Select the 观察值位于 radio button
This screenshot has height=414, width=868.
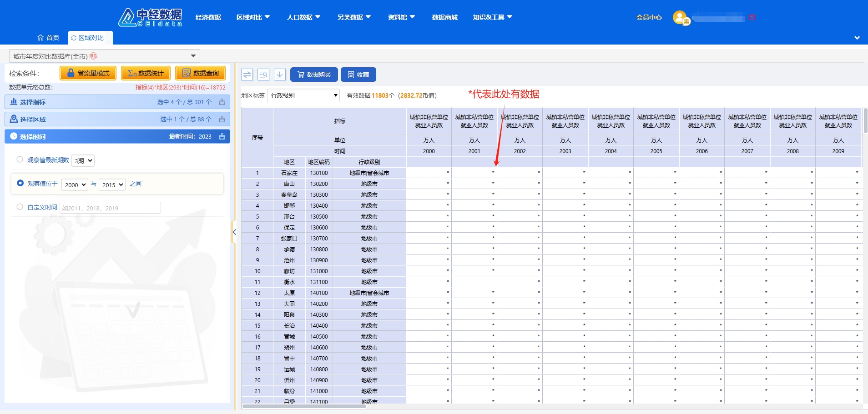[20, 183]
